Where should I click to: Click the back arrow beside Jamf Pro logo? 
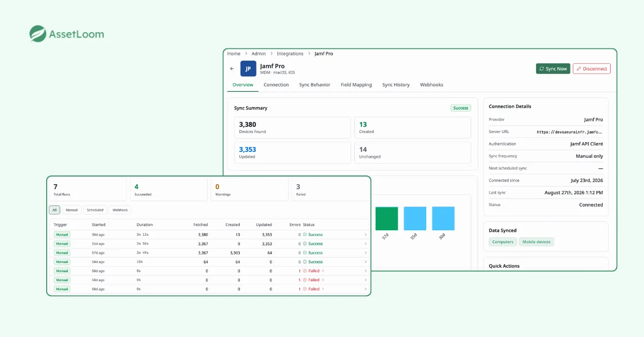pos(232,69)
